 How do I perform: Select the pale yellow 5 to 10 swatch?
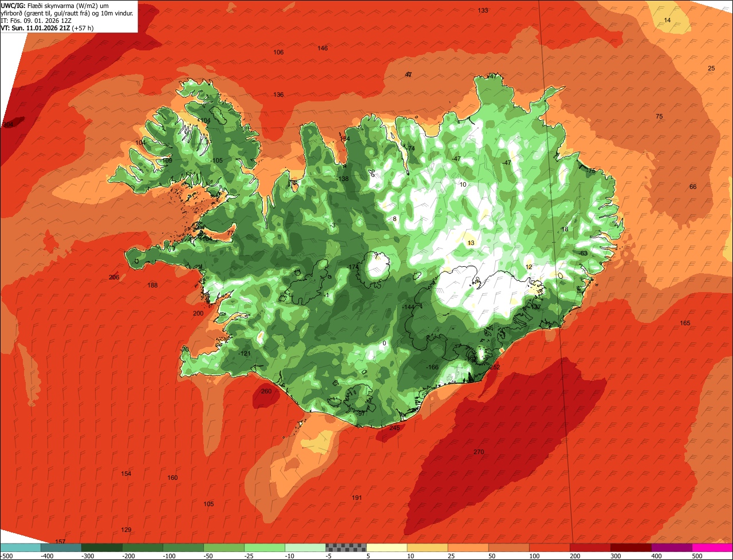(x=386, y=547)
